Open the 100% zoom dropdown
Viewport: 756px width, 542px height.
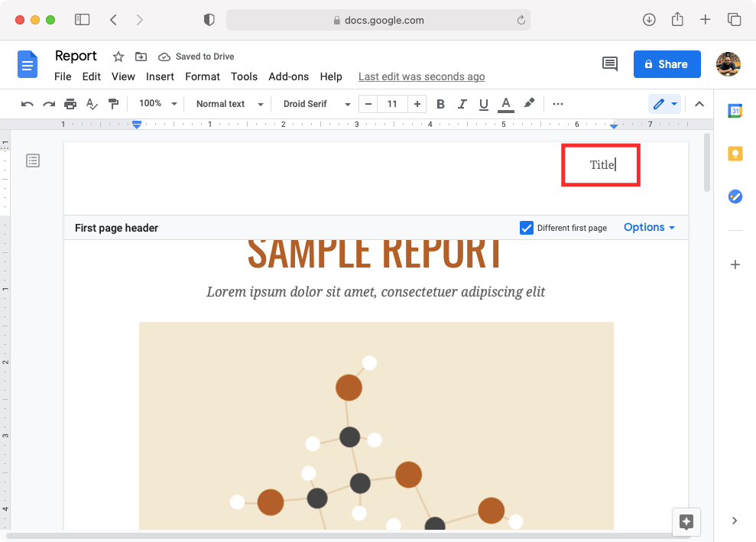click(x=157, y=104)
